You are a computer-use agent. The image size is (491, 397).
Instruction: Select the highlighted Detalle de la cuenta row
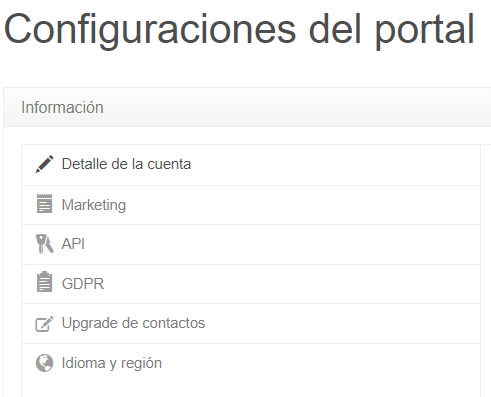[251, 165]
